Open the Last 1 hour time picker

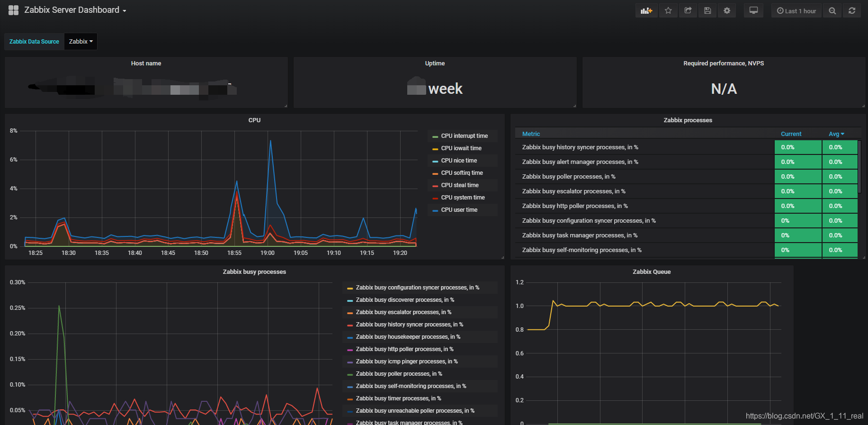[x=796, y=10]
